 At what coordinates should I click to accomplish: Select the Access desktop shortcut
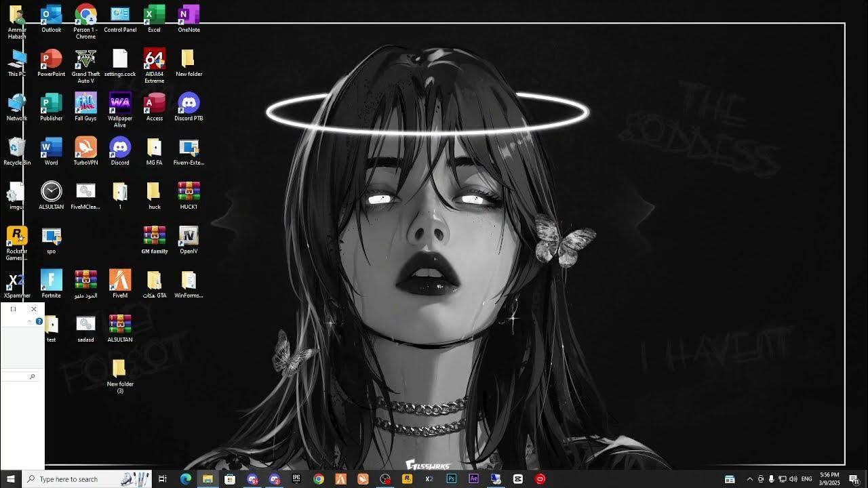[x=155, y=107]
